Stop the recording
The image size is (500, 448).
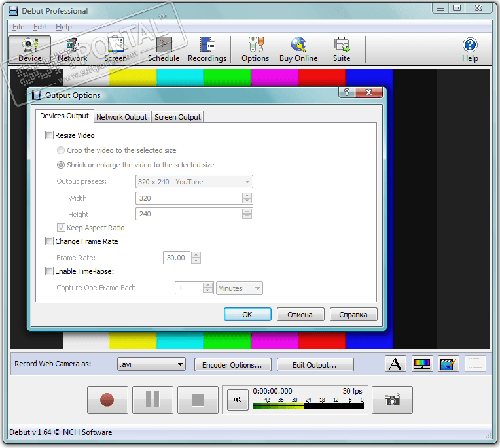(198, 400)
